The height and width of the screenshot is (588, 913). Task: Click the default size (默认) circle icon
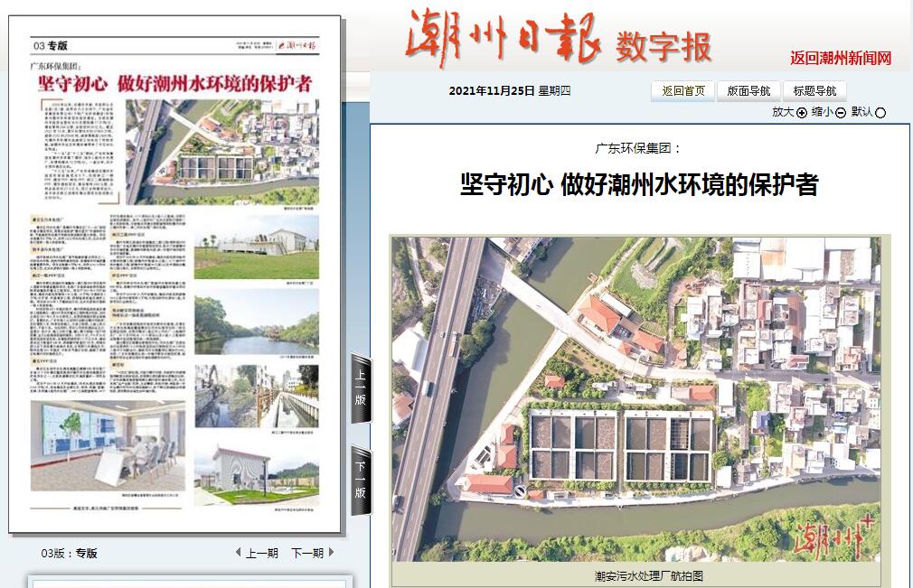pyautogui.click(x=880, y=113)
